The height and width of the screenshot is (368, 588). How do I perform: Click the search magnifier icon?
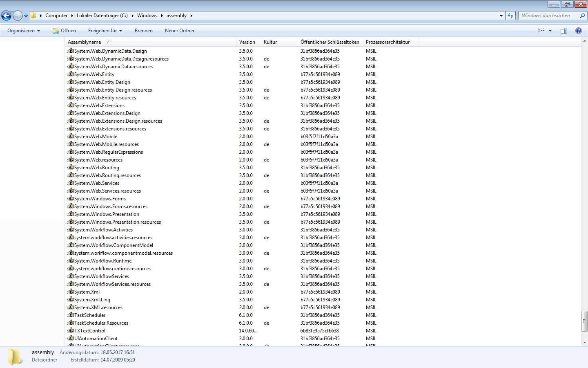click(582, 16)
